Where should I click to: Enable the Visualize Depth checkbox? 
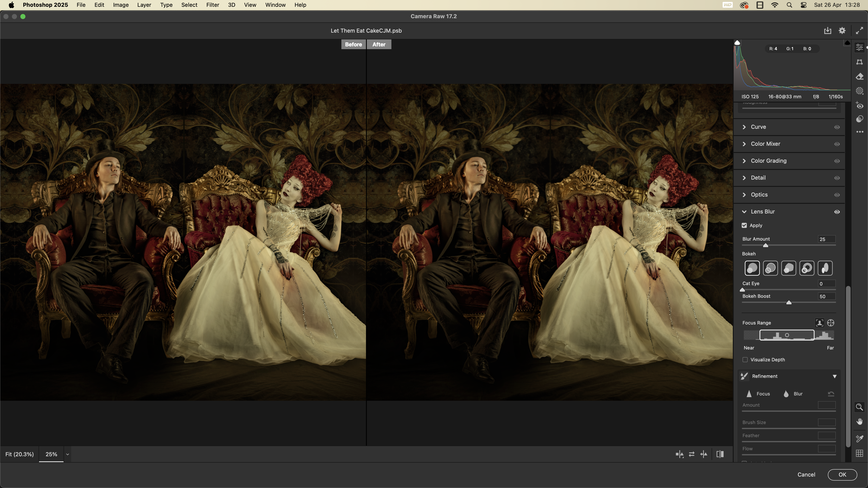pos(745,360)
